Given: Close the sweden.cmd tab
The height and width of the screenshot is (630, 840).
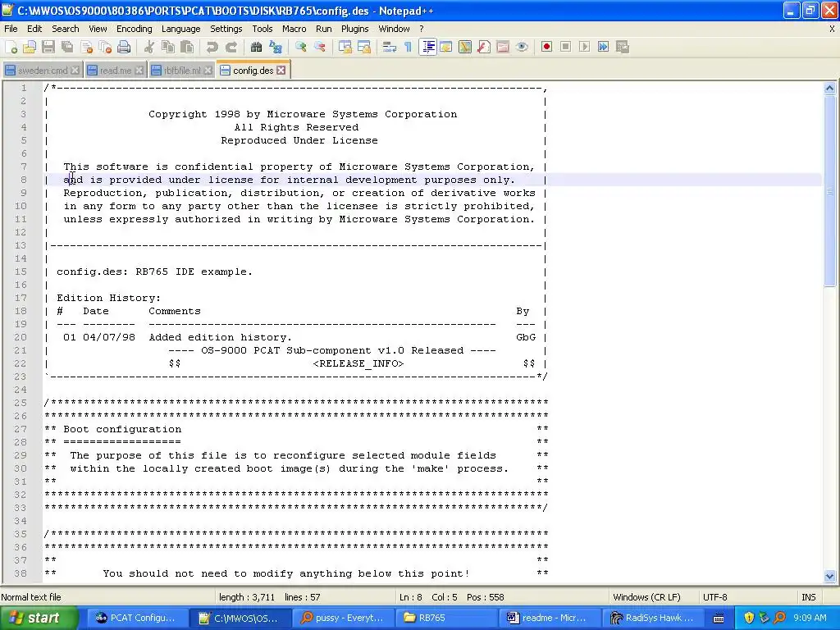Looking at the screenshot, I should [x=75, y=71].
